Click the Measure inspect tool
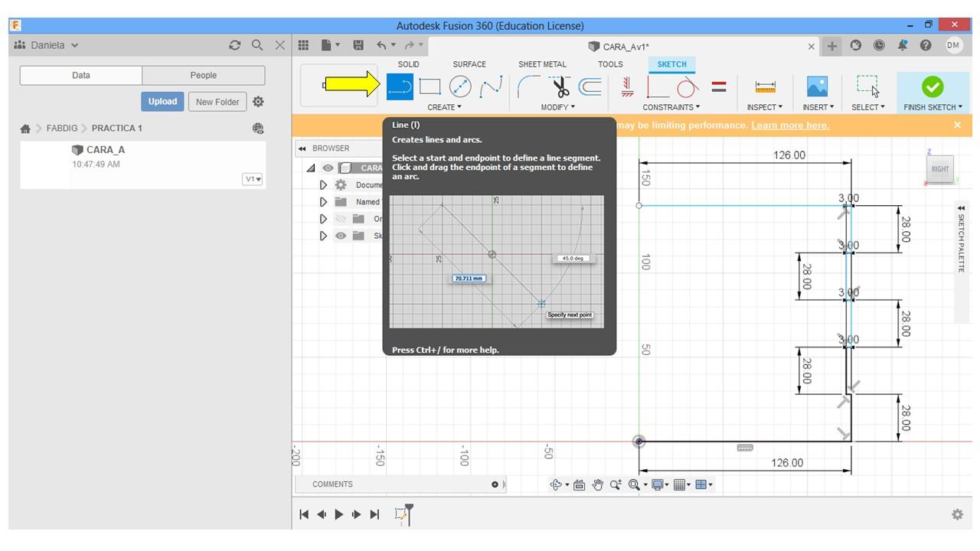Screen dimensions: 980x551 point(765,86)
